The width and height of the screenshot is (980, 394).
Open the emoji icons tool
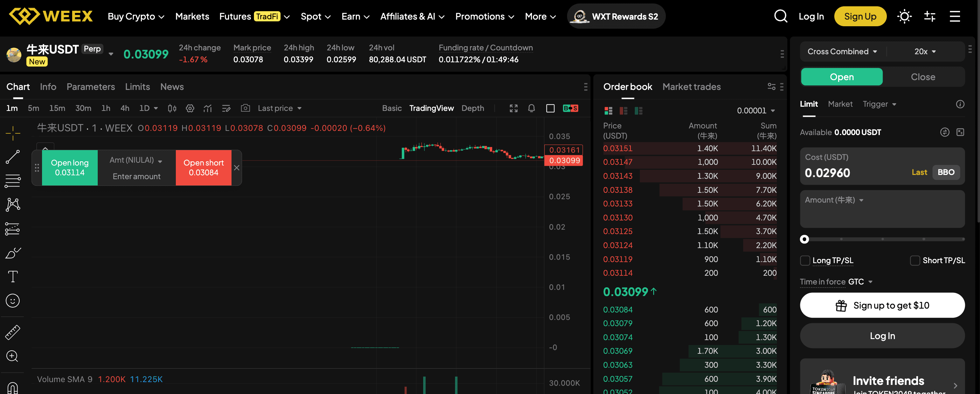(x=13, y=301)
